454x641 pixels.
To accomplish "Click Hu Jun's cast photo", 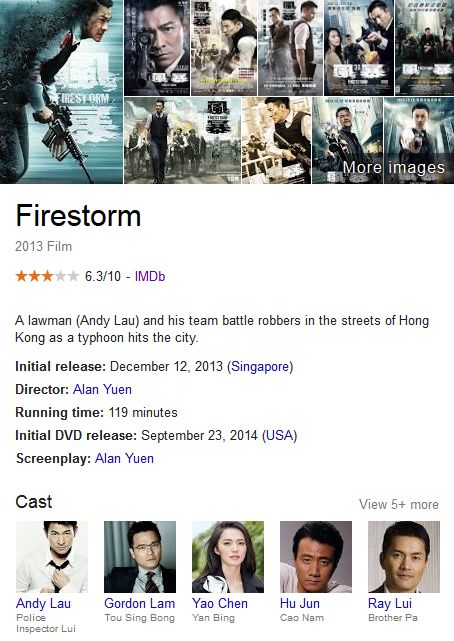I will pos(316,557).
